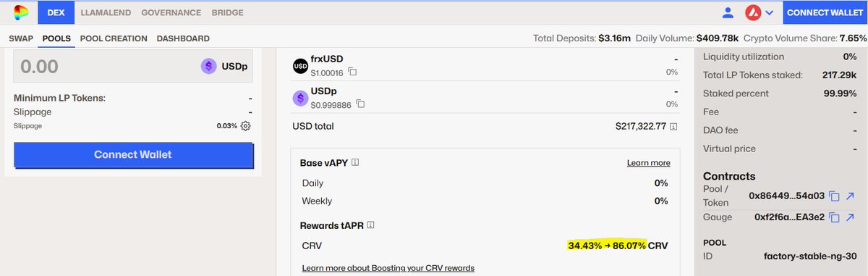Click the 0xf2f6a...EA3e2 gauge address

[x=789, y=217]
